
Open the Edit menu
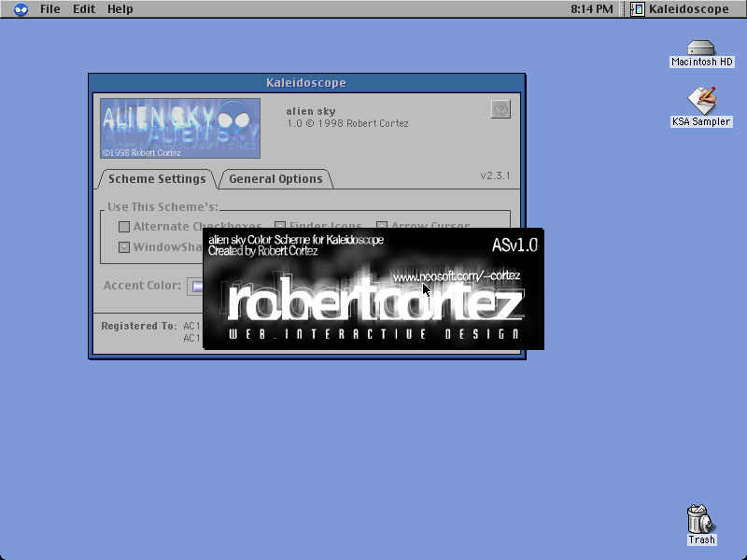[x=84, y=9]
